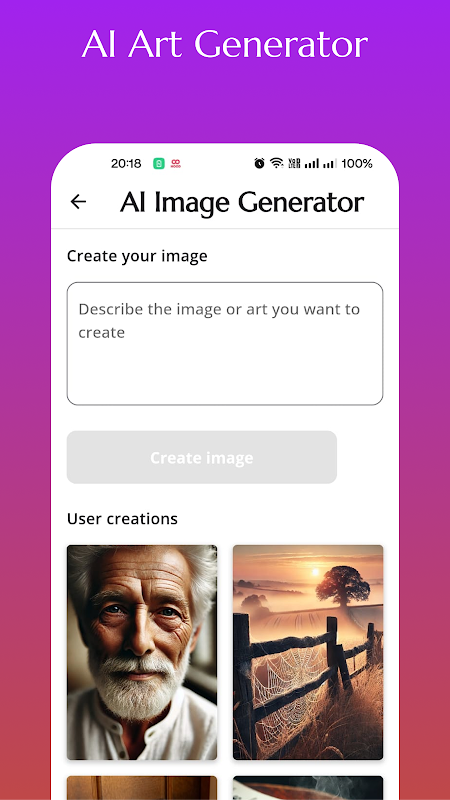
Task: Open the partially visible dark smoky thumbnail
Action: pyautogui.click(x=308, y=788)
